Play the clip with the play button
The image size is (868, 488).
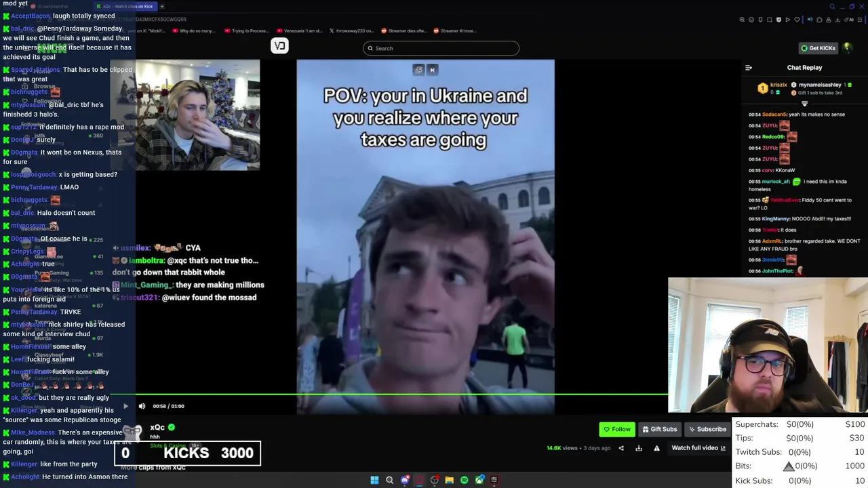[x=125, y=406]
